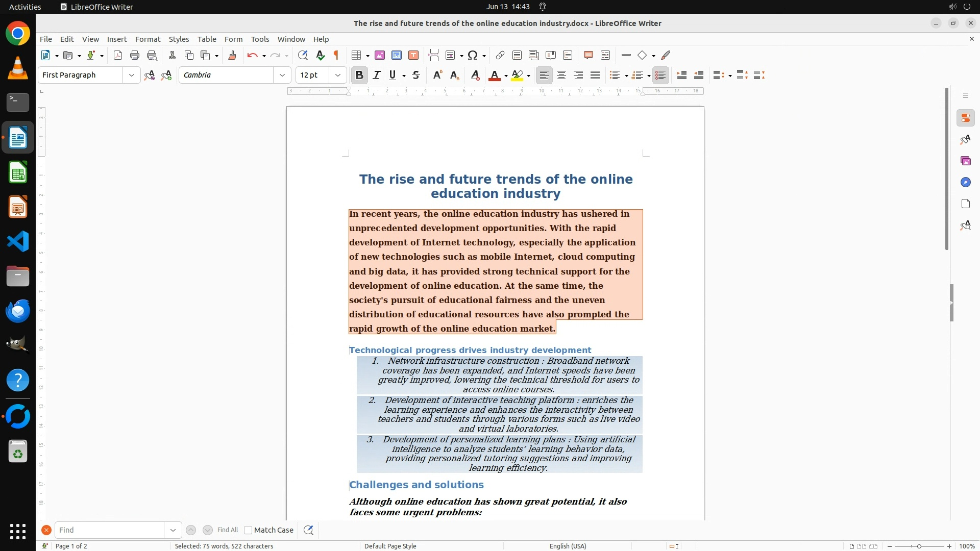Expand the paragraph style dropdown
980x551 pixels.
click(x=132, y=76)
